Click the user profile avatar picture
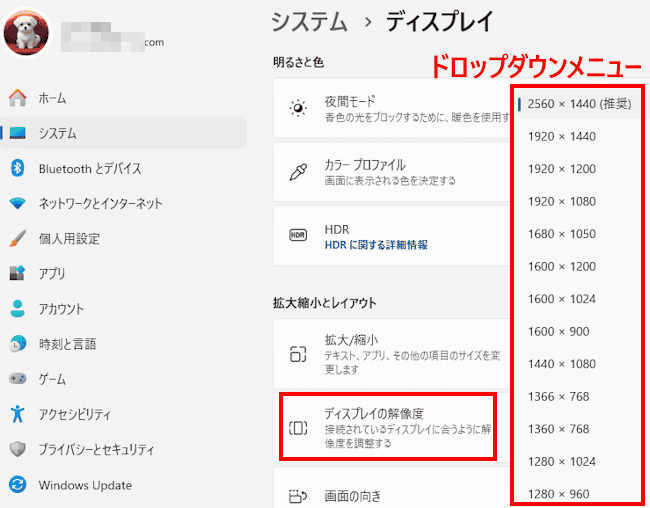 point(26,33)
